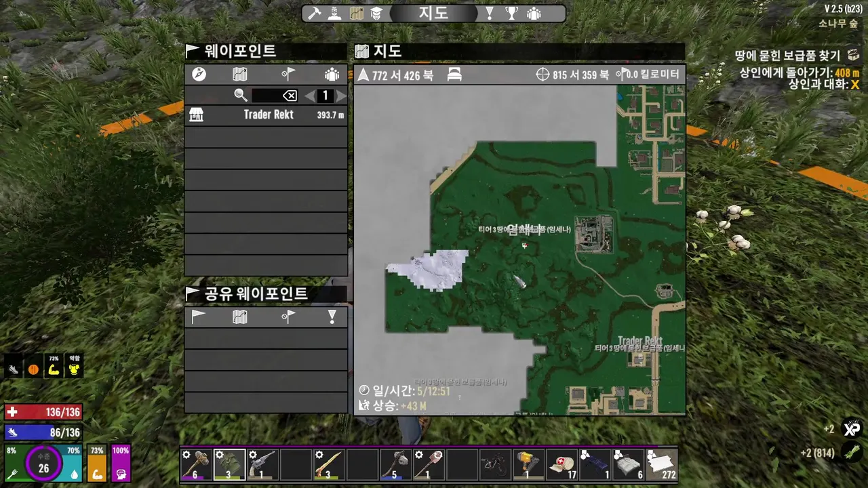Image resolution: width=868 pixels, height=488 pixels.
Task: Open the players group icon in top bar
Action: tap(534, 14)
